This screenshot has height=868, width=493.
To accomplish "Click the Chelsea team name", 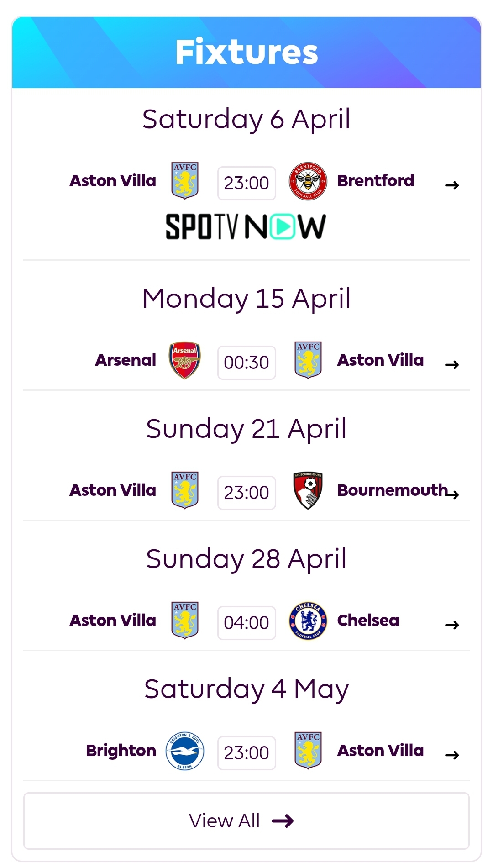I will pos(368,621).
